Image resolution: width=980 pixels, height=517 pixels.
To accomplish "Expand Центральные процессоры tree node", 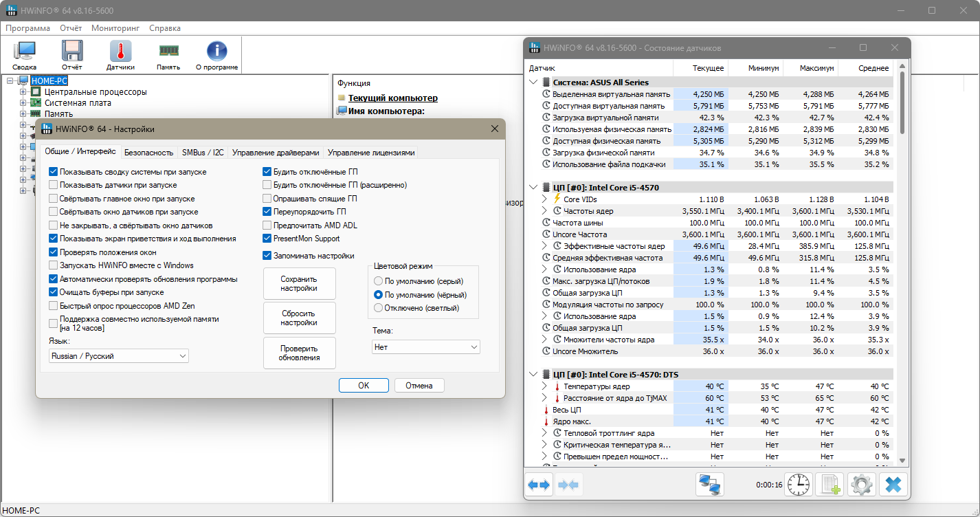I will (x=23, y=92).
